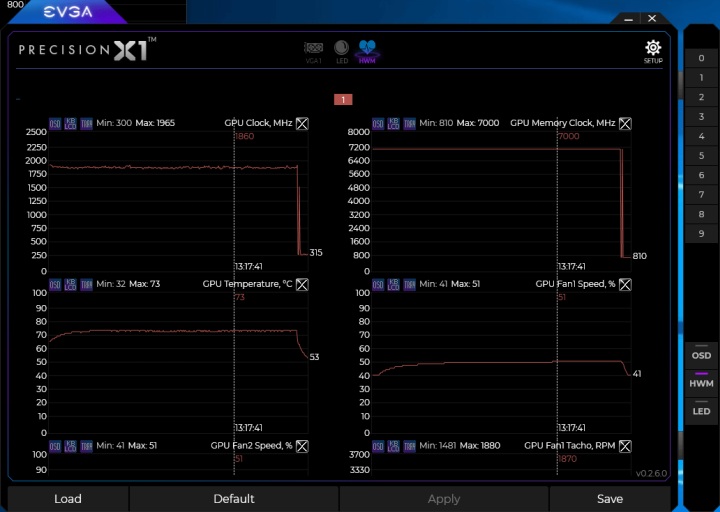
Task: Toggle OSD for GPU Temperature graph
Action: (x=55, y=285)
